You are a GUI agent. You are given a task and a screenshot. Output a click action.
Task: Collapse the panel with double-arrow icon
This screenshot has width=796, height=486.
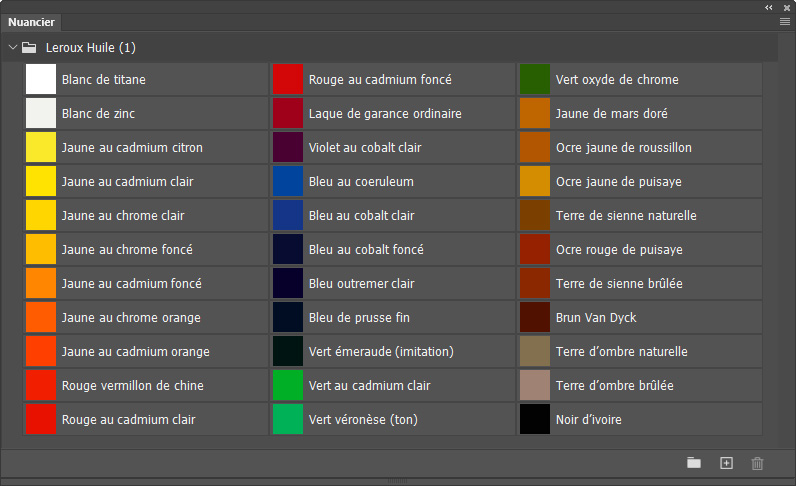point(769,7)
